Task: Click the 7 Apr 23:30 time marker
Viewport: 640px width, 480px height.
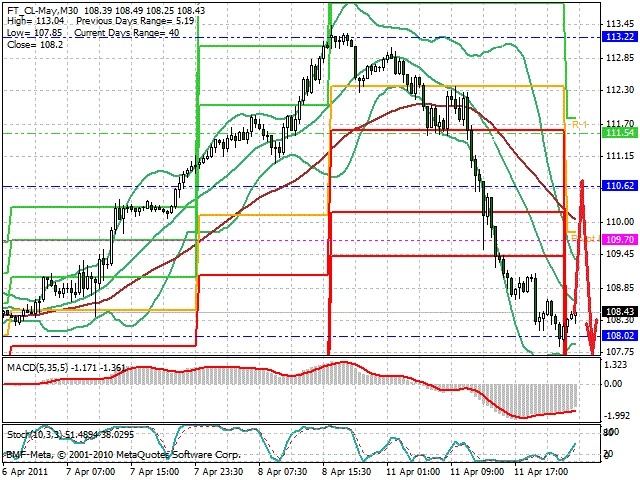Action: [219, 472]
